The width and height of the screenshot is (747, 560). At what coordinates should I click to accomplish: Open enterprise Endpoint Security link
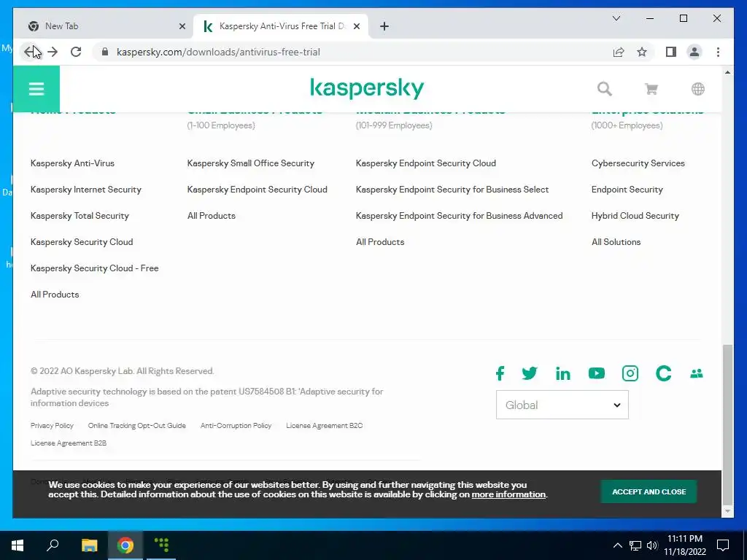(627, 190)
